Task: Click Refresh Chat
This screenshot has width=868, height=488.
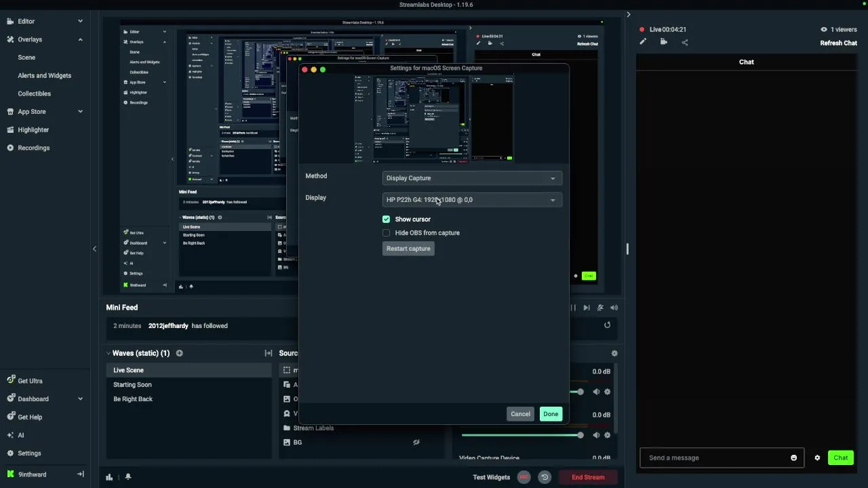Action: tap(838, 43)
